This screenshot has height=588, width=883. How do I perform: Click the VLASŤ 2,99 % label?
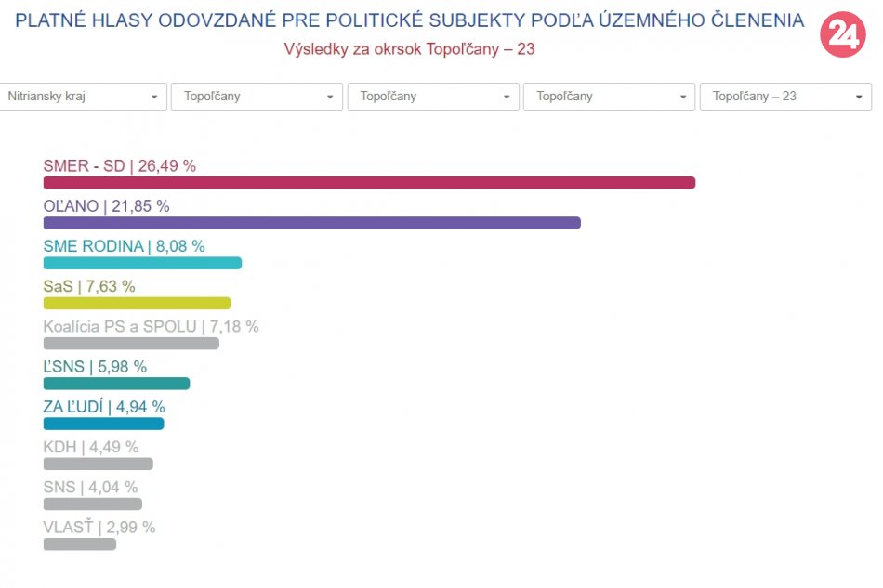coord(99,528)
